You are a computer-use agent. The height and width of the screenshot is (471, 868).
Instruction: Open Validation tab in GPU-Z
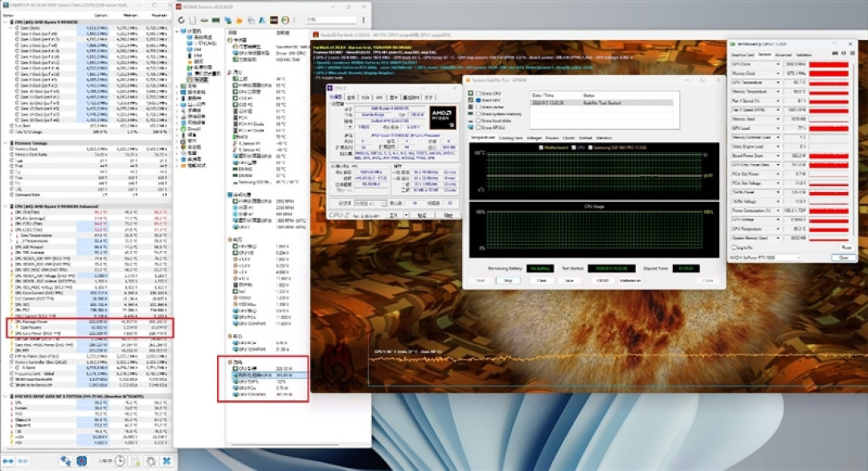coord(804,55)
